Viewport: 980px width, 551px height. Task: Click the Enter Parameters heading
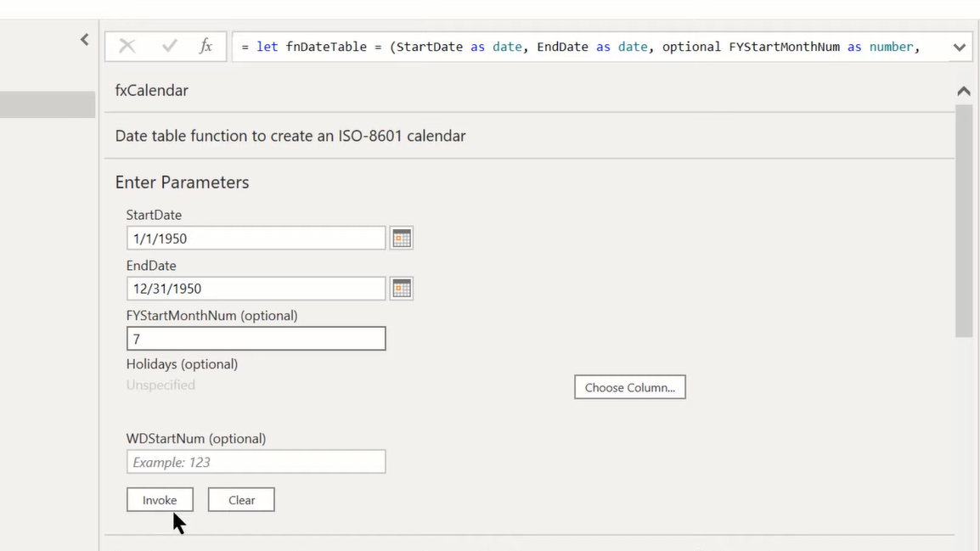click(182, 183)
